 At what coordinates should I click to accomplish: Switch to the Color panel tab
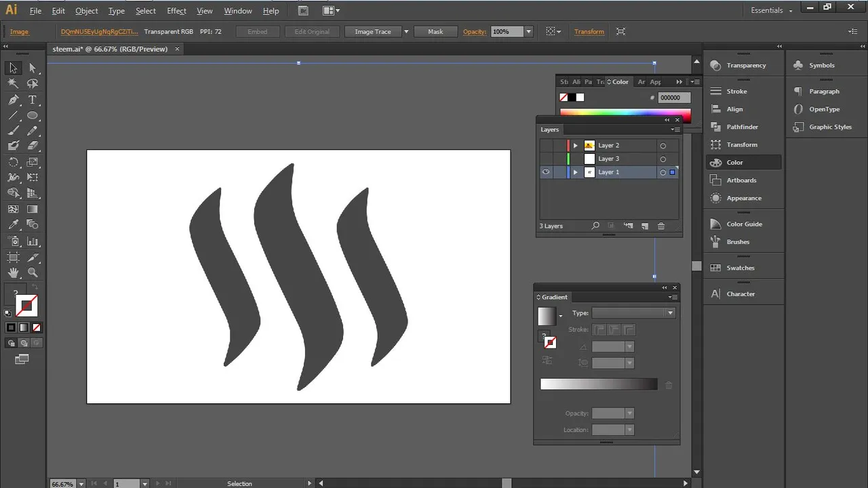coord(618,81)
